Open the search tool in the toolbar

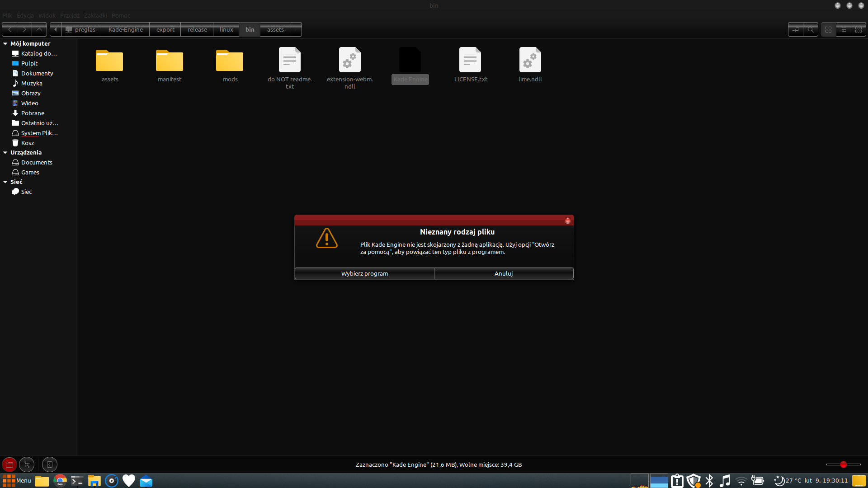tap(811, 29)
